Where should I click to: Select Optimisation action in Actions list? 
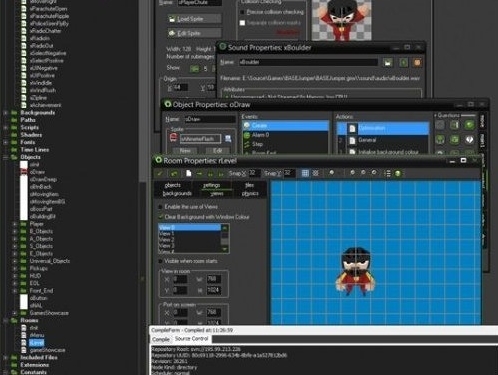(x=382, y=128)
